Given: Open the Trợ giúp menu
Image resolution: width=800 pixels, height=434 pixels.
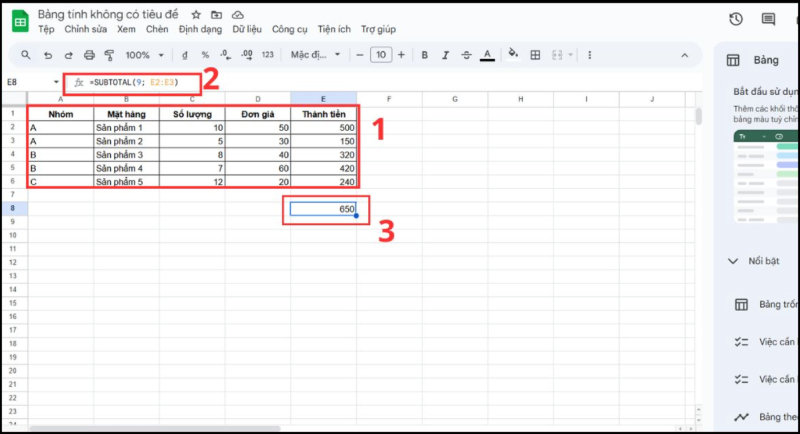Looking at the screenshot, I should (x=379, y=30).
